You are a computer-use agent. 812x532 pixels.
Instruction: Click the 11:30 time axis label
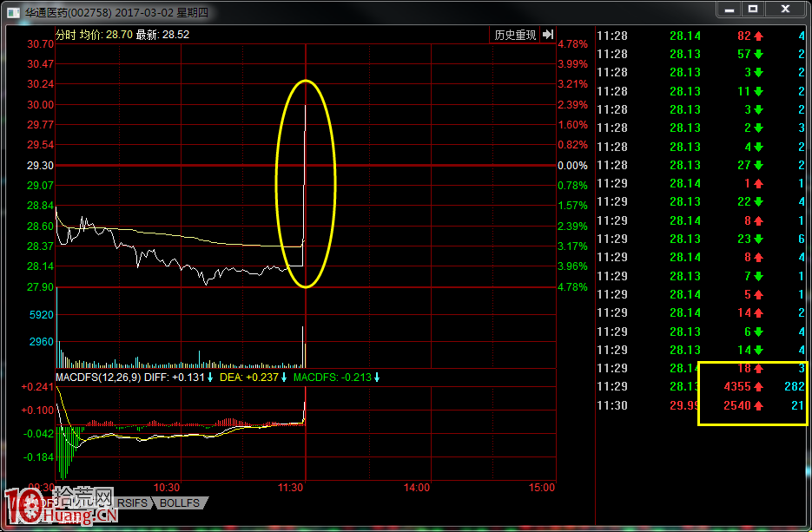pyautogui.click(x=291, y=488)
